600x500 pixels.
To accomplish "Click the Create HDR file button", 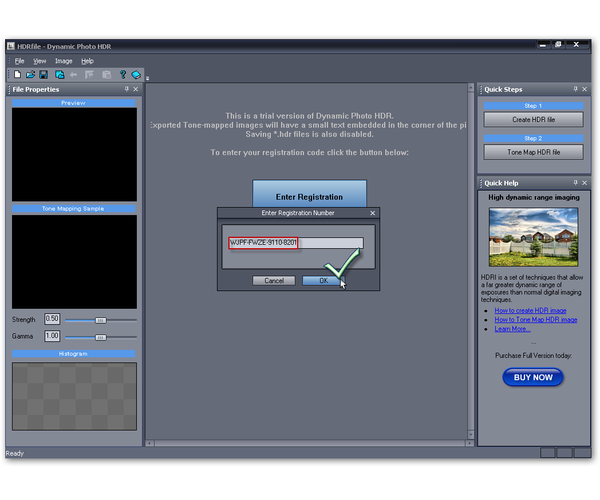I will 533,120.
